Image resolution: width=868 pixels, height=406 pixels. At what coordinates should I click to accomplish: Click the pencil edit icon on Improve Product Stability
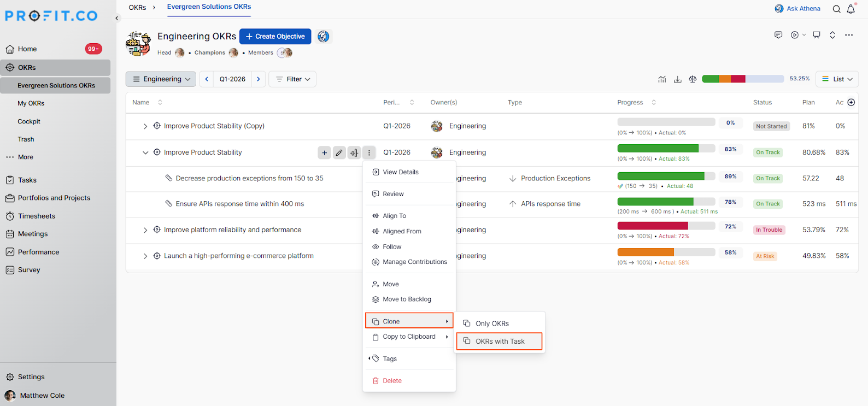click(x=339, y=153)
